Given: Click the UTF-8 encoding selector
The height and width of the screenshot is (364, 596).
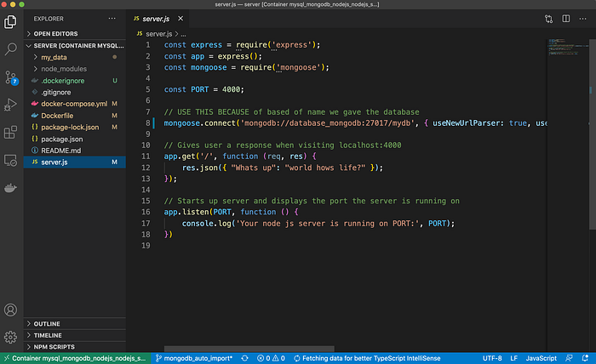Looking at the screenshot, I should [492, 358].
